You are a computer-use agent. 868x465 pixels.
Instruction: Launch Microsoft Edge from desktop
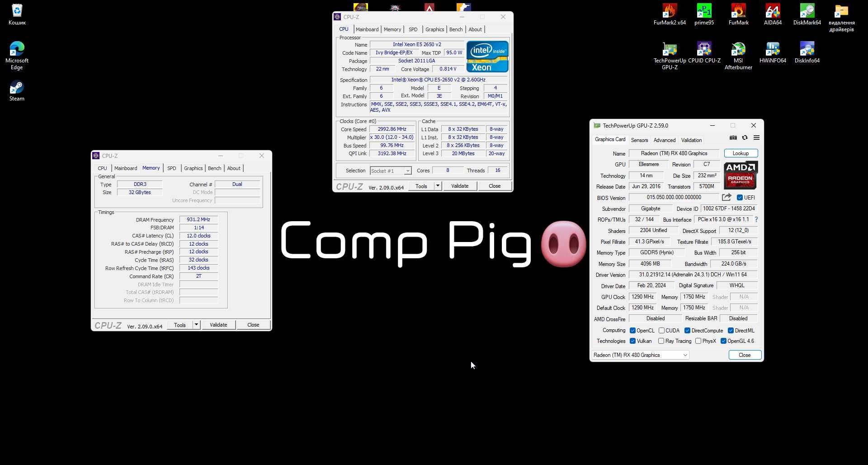tap(17, 55)
